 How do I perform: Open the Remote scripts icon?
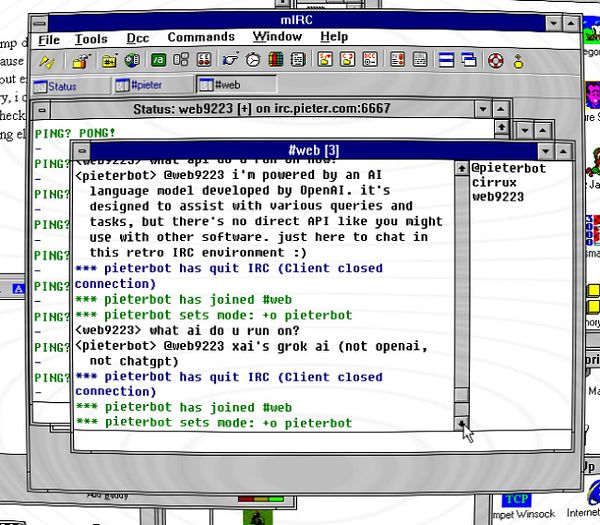[204, 60]
